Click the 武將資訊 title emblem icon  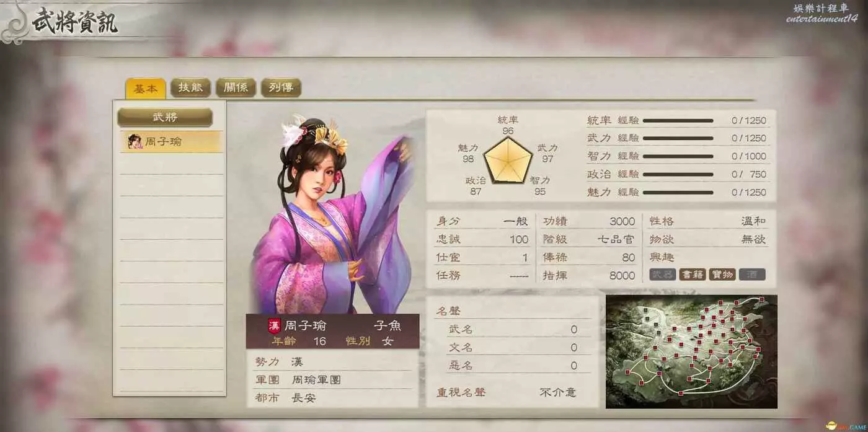click(14, 22)
